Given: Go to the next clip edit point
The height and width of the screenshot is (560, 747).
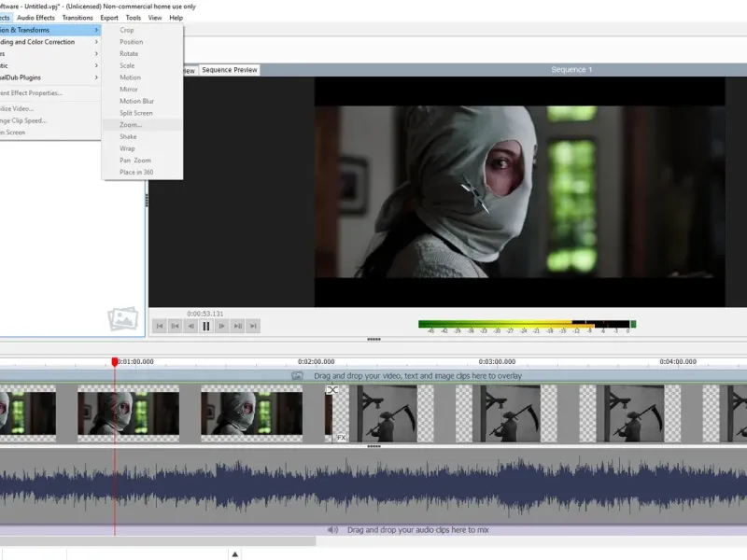Looking at the screenshot, I should [237, 326].
